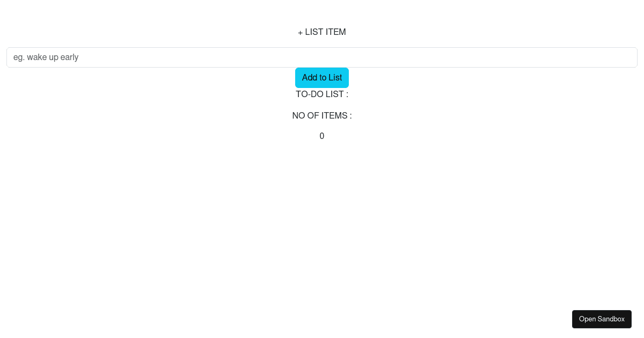Click the Add to List control
The height and width of the screenshot is (338, 644).
[322, 78]
